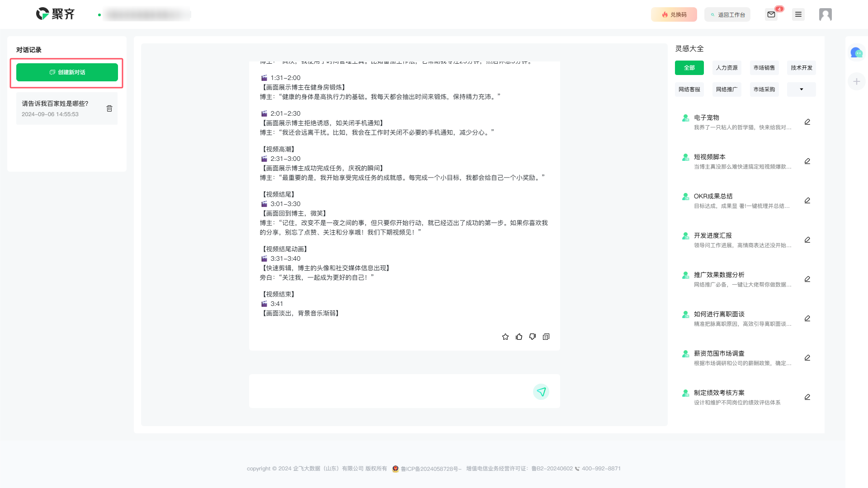Viewport: 868px width, 488px height.
Task: Open the 制定绩效考核方案 inspiration item
Action: [746, 397]
